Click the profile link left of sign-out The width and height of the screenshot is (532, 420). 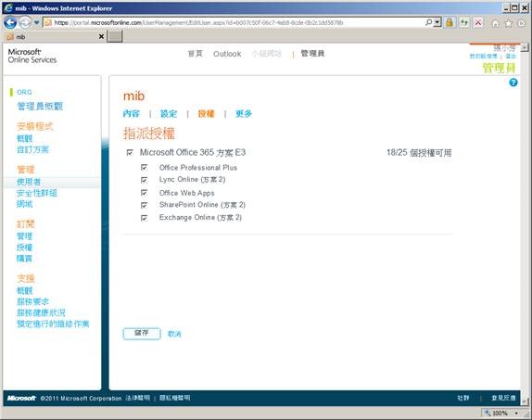[483, 56]
